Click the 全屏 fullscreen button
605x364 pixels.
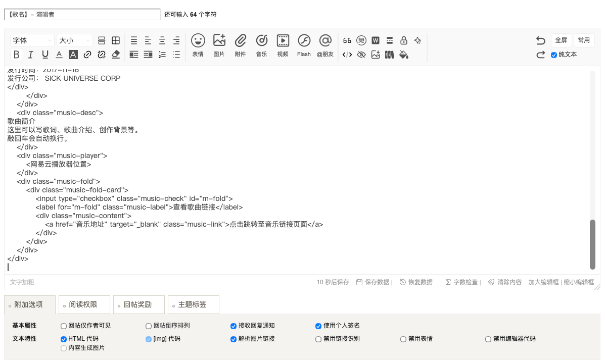[561, 40]
